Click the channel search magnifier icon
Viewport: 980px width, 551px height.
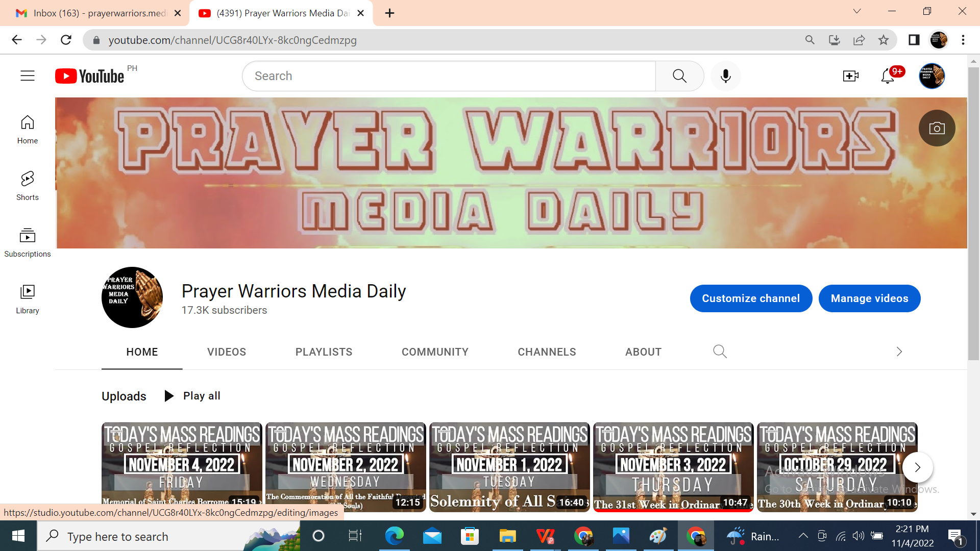tap(720, 352)
